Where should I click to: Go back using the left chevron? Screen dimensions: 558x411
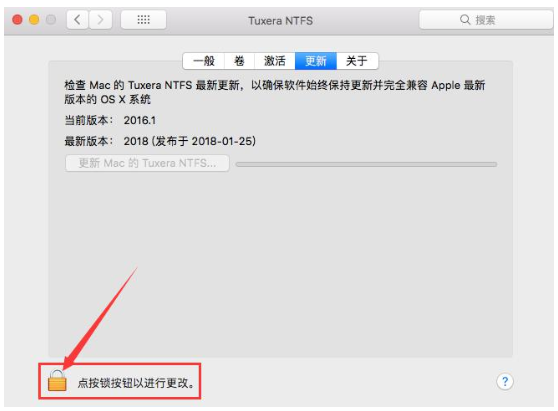pos(78,20)
